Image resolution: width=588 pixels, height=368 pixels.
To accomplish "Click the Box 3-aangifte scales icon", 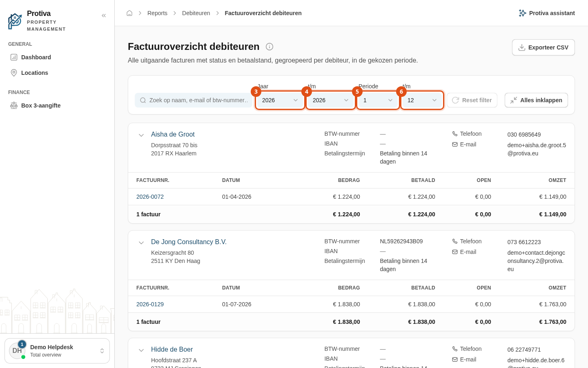I will point(14,105).
